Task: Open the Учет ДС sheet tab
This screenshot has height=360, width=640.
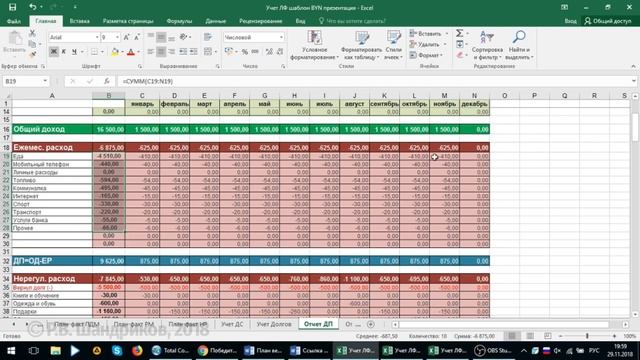Action: 232,324
